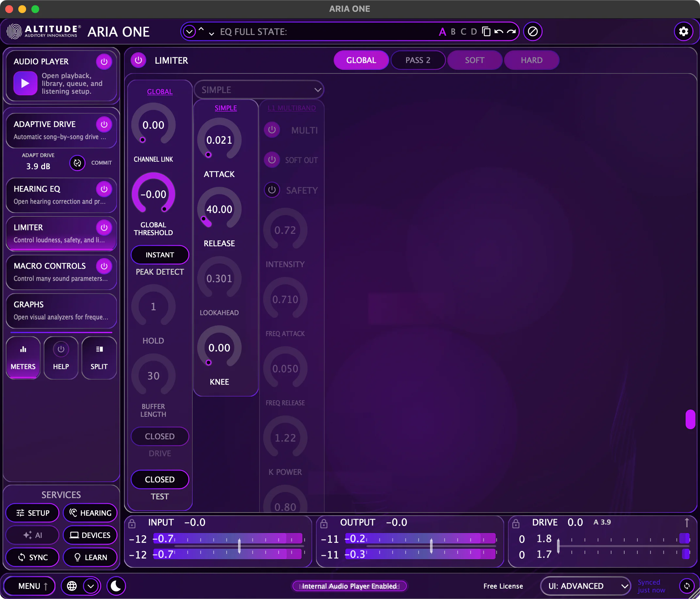Click the globe language icon
700x599 pixels.
(72, 586)
